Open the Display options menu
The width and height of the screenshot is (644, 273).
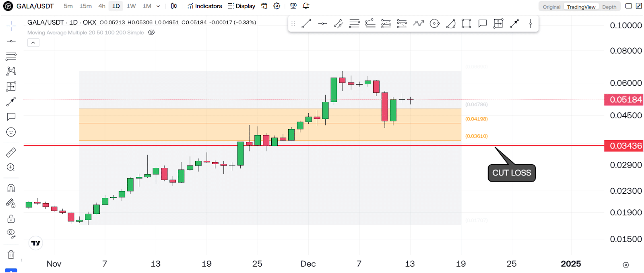(x=242, y=6)
